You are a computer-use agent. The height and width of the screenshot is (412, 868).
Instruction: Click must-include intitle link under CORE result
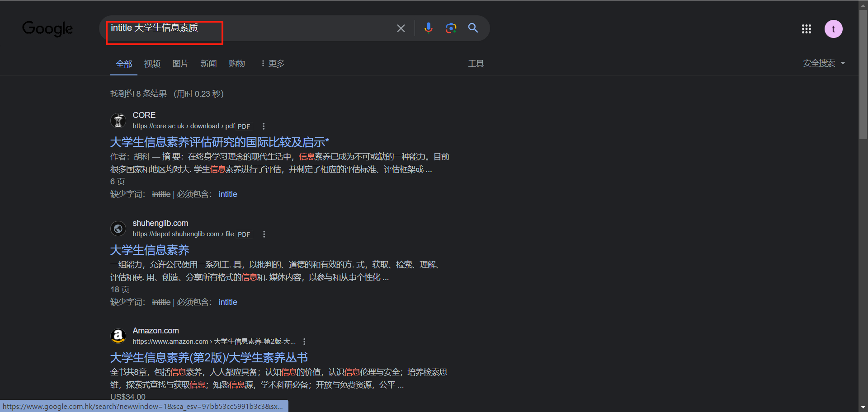pos(228,194)
